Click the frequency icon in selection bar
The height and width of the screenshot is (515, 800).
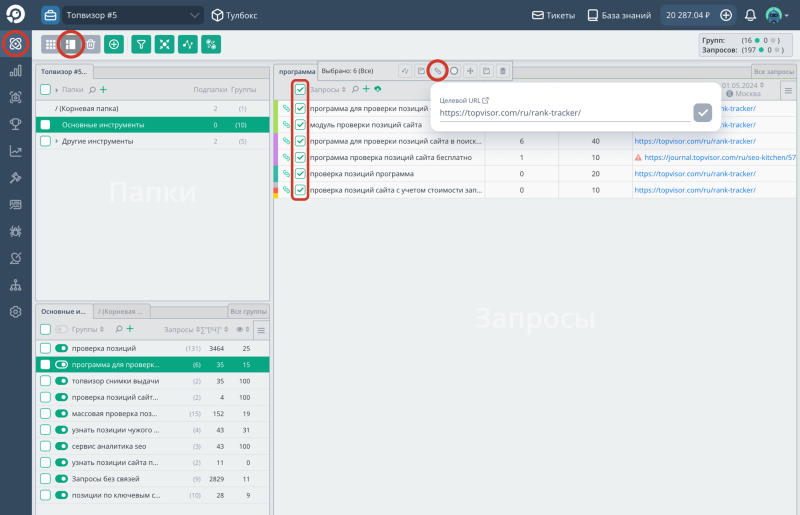(405, 71)
